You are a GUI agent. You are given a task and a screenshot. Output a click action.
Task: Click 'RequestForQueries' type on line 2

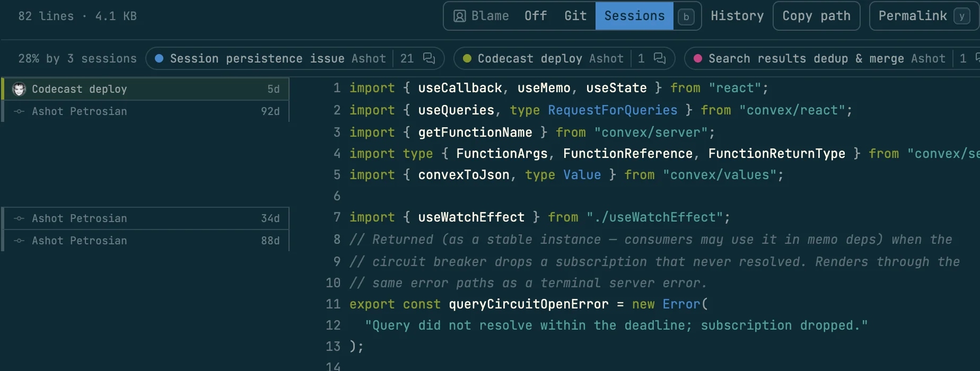pos(612,110)
